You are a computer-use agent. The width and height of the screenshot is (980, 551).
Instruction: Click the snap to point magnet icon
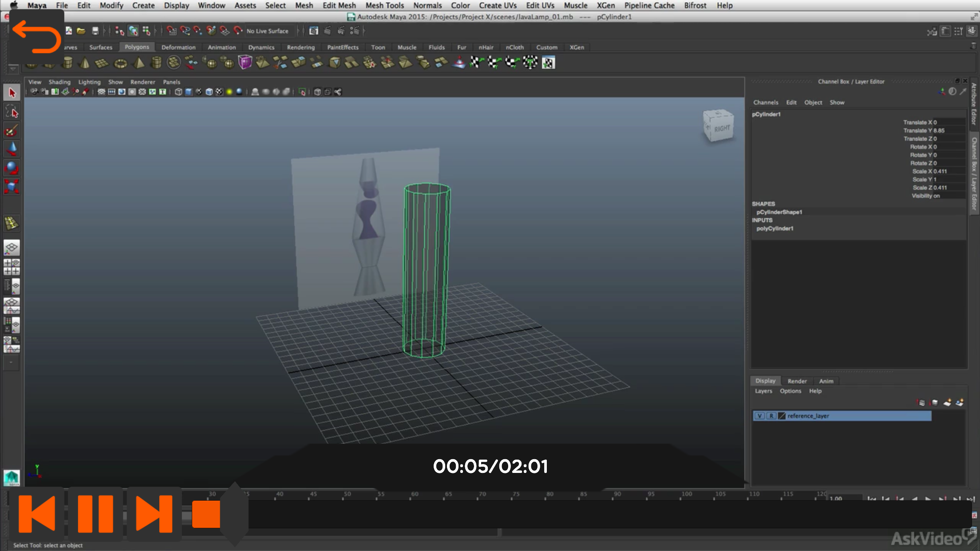tap(198, 31)
